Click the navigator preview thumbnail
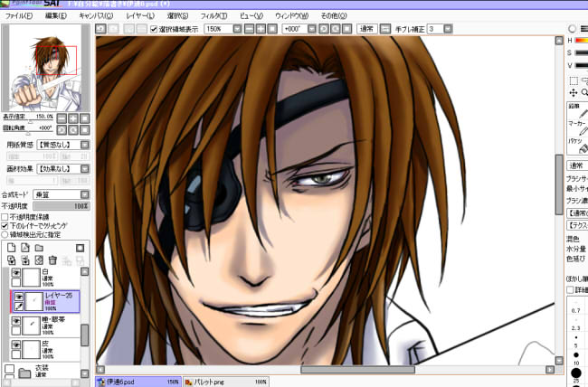 pos(46,68)
